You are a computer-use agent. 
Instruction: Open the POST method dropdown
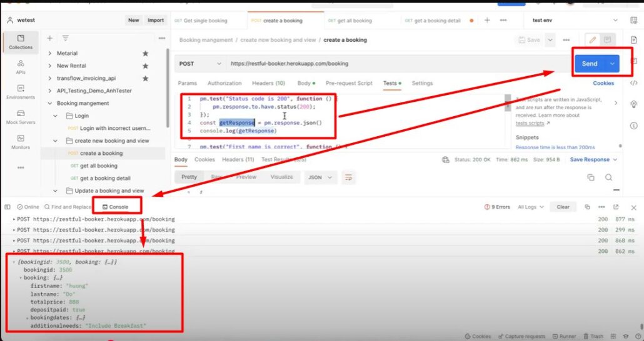tap(200, 64)
